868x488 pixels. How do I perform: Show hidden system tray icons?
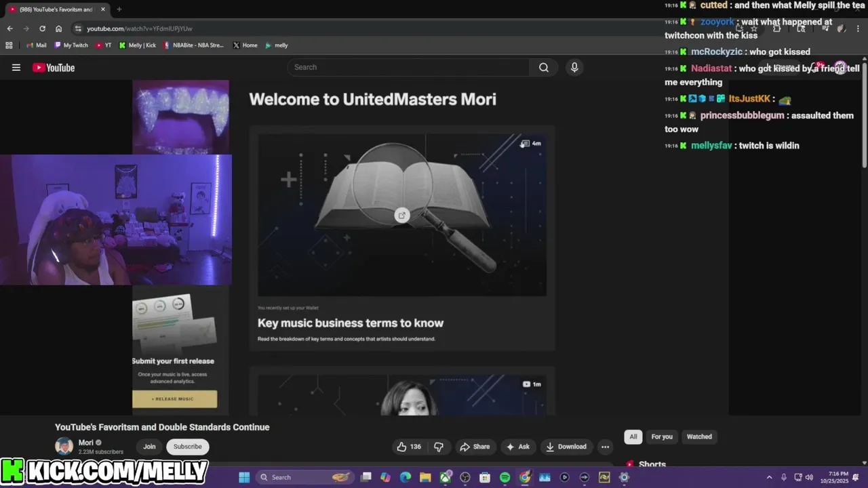point(769,477)
